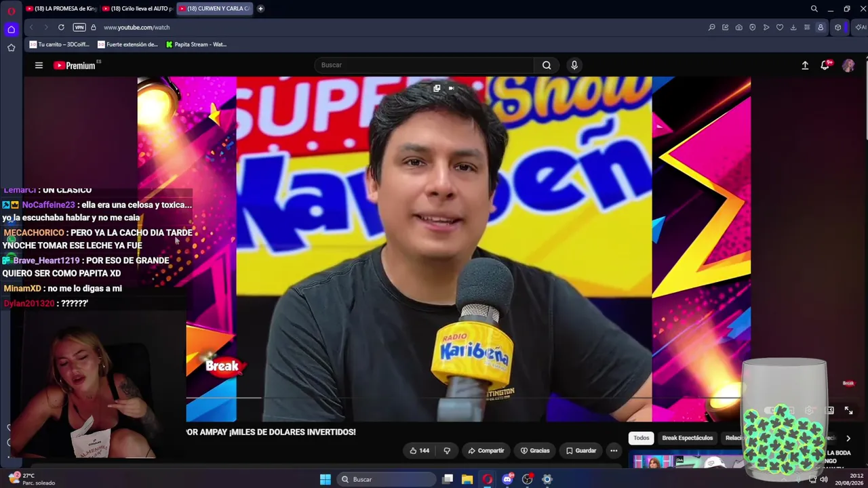Image resolution: width=868 pixels, height=488 pixels.
Task: Select the 'CURWEN Y CARLA' tab
Action: pyautogui.click(x=214, y=9)
